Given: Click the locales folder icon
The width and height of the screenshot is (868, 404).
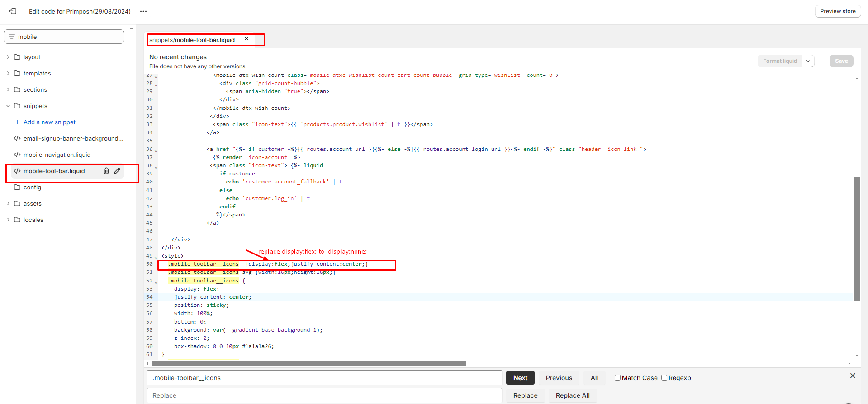Looking at the screenshot, I should click(x=17, y=220).
